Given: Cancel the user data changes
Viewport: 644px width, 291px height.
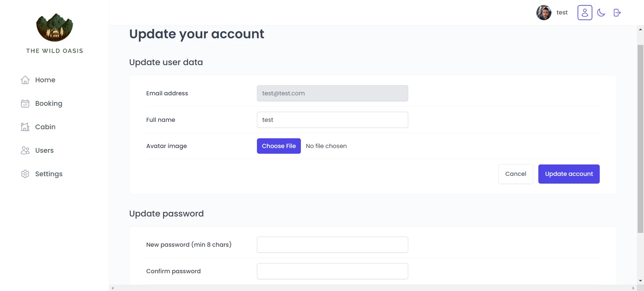Looking at the screenshot, I should click(516, 174).
